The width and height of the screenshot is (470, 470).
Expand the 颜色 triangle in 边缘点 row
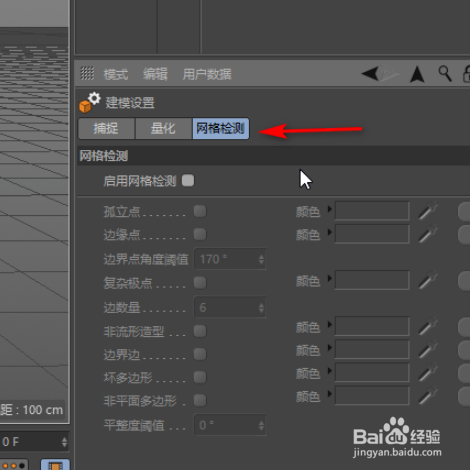click(x=329, y=232)
